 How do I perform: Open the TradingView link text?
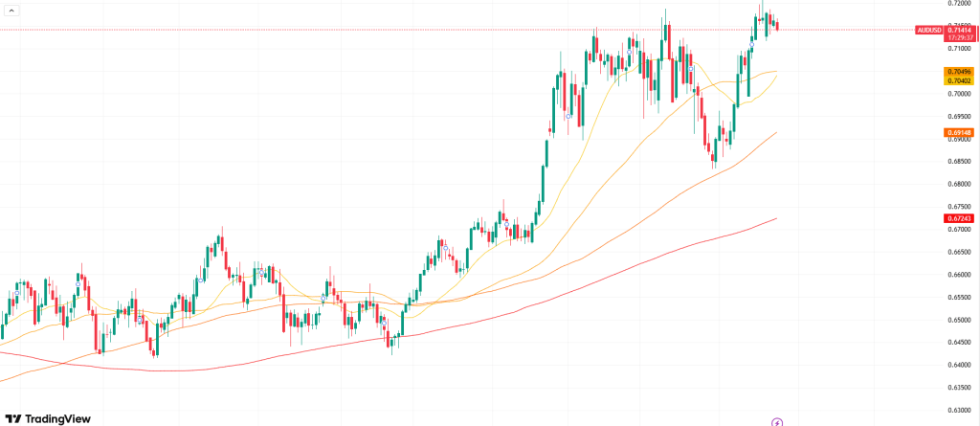(57, 419)
